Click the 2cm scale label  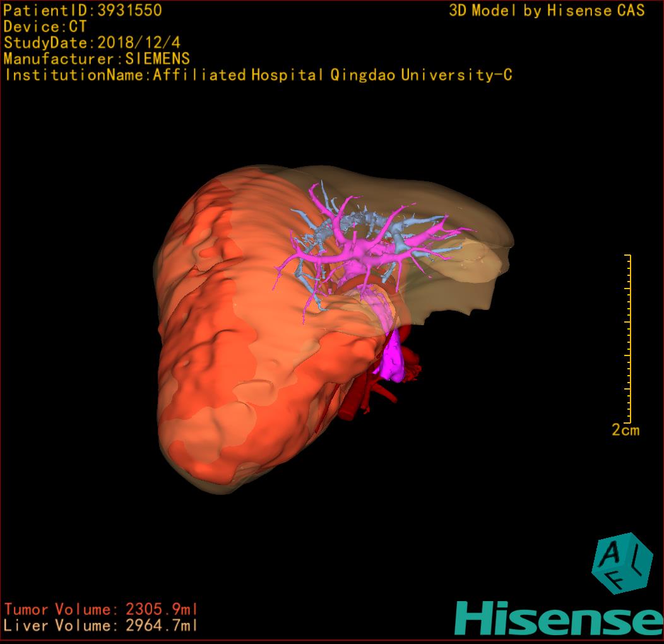click(625, 431)
